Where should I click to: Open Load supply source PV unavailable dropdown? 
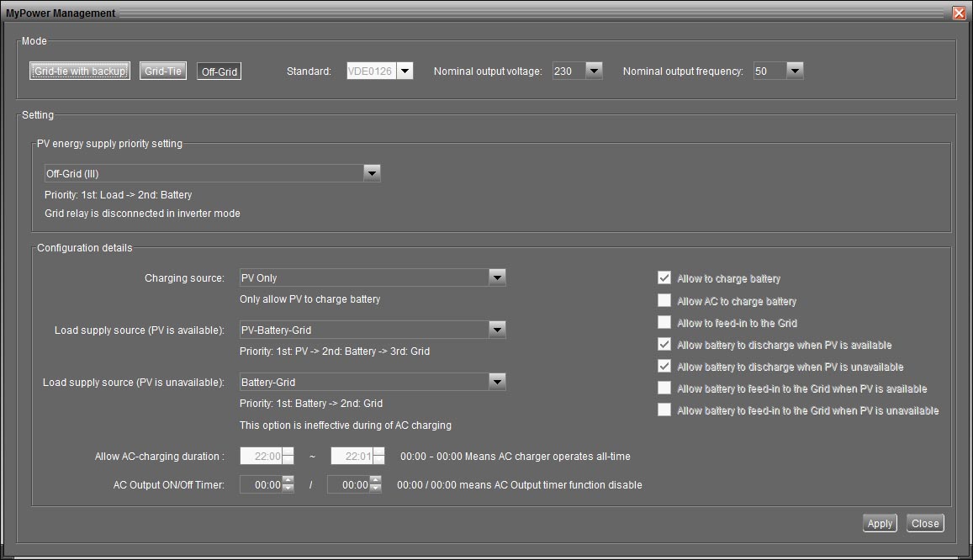[497, 382]
